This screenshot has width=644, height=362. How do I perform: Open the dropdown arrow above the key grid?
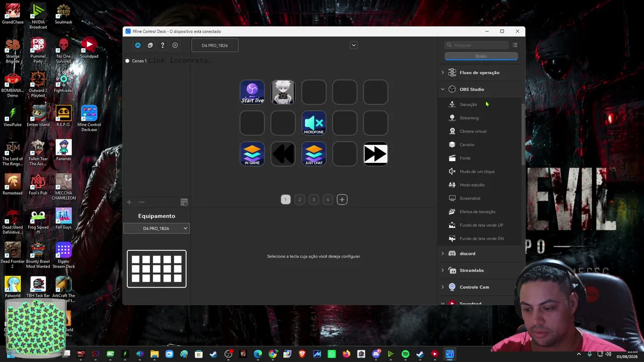(354, 45)
